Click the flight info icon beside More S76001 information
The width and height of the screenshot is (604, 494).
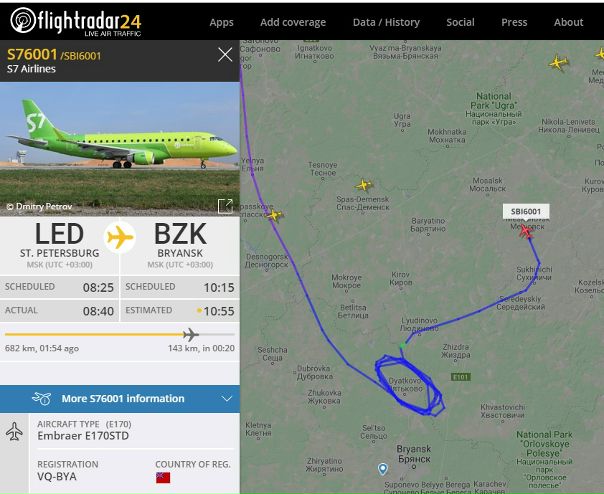coord(42,398)
